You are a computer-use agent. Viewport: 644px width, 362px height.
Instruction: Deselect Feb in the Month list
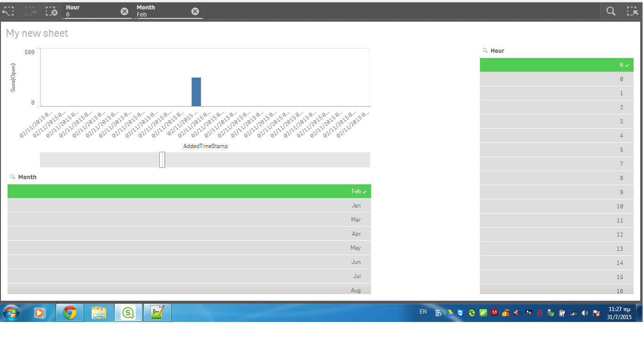coord(189,191)
